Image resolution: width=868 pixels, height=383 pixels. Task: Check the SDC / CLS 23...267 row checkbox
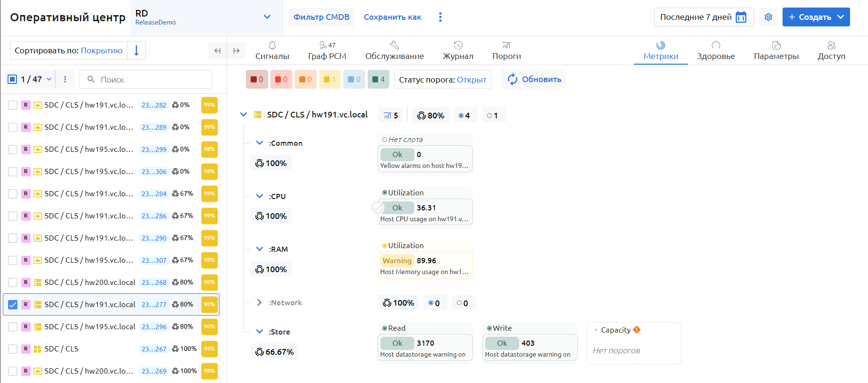tap(13, 349)
